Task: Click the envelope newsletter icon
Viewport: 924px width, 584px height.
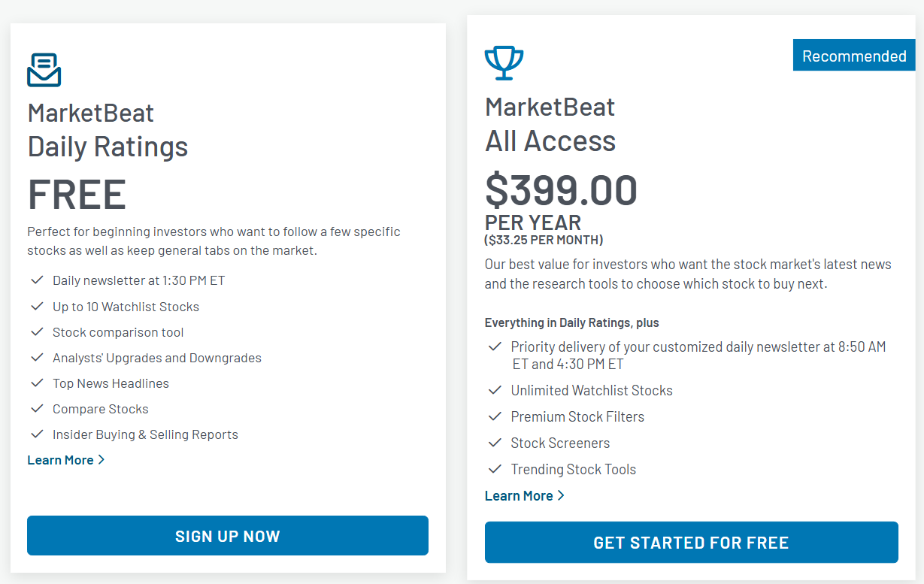Action: coord(44,70)
